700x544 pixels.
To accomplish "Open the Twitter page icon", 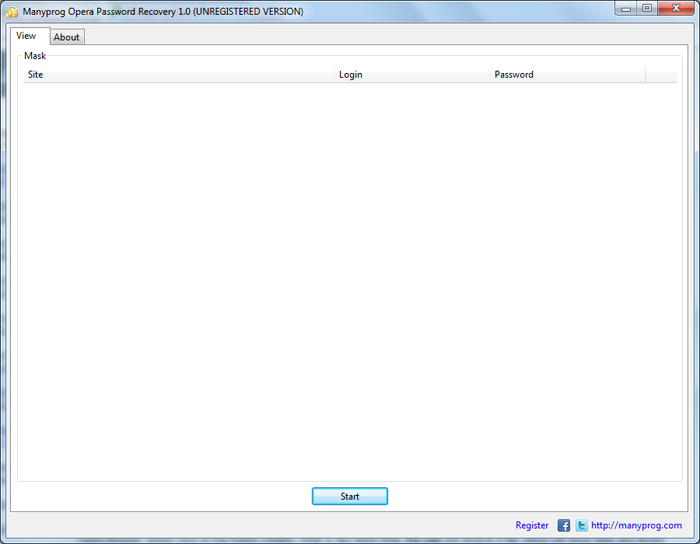I will point(581,525).
